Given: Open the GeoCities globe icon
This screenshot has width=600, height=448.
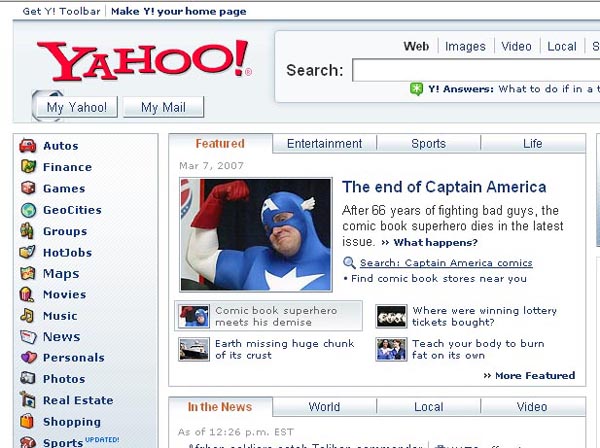Looking at the screenshot, I should tap(28, 210).
